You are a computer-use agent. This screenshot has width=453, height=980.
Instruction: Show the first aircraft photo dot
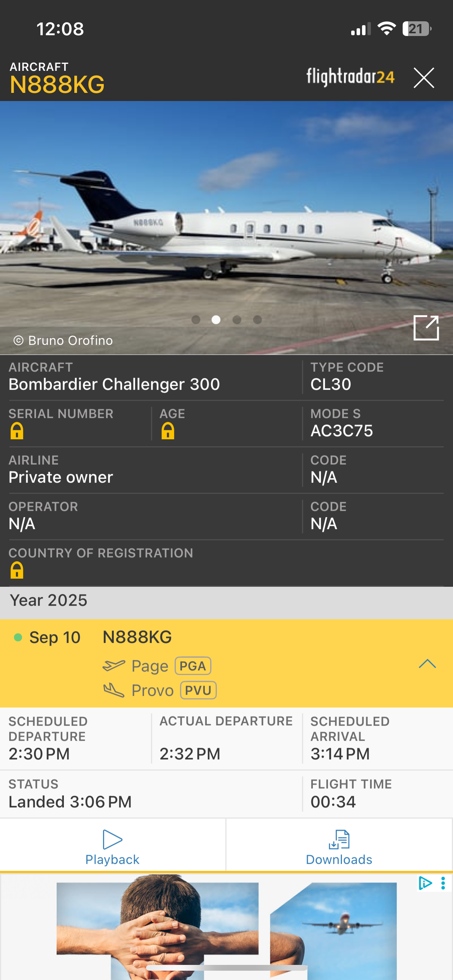(x=196, y=320)
